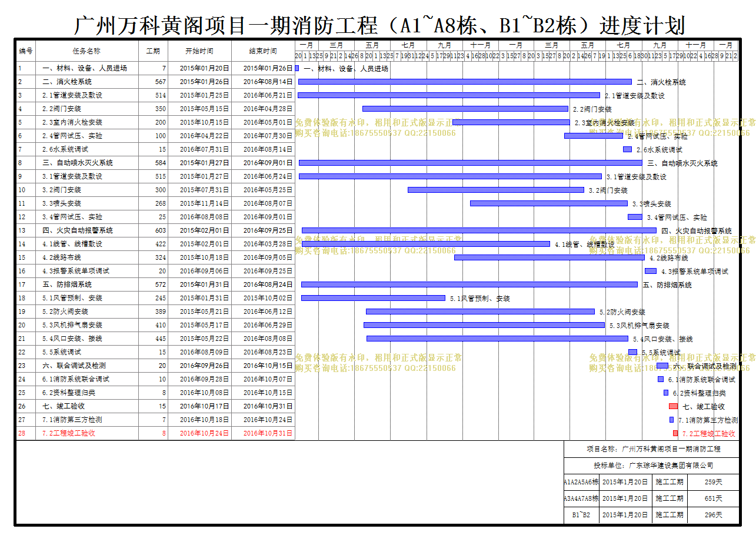Click duration value 567 for 消火栓系统
This screenshot has height=539, width=756.
pyautogui.click(x=160, y=82)
